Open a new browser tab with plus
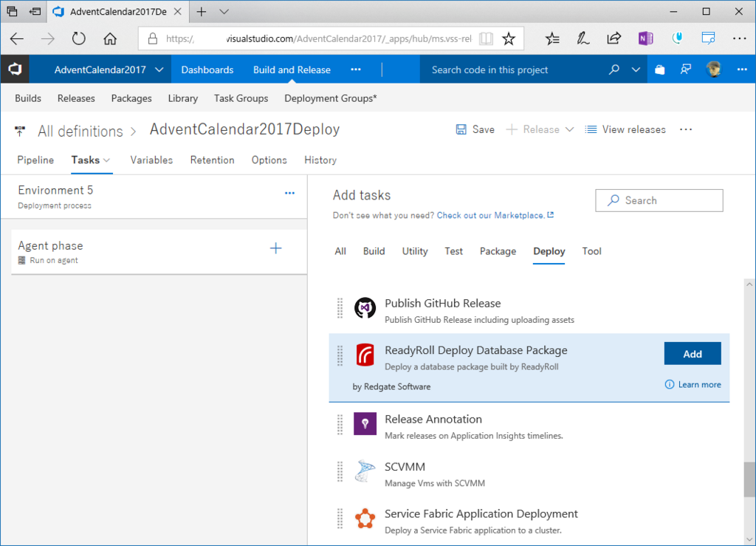 (x=202, y=12)
